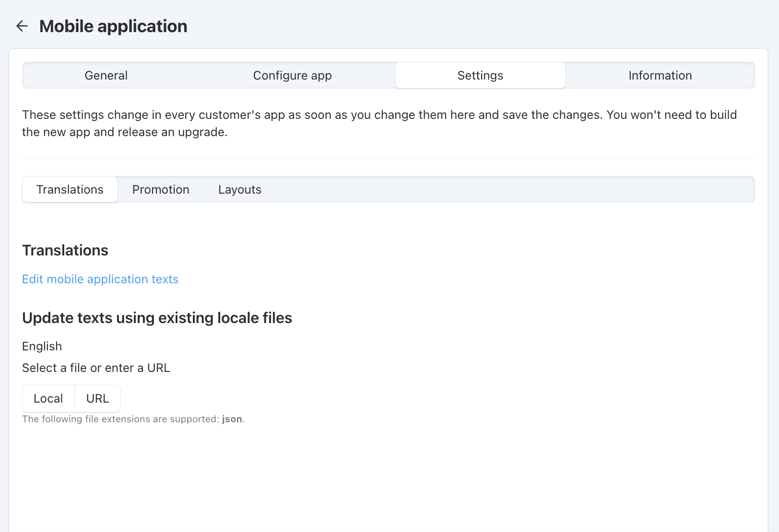Choose URL upload option
The width and height of the screenshot is (779, 532).
click(x=97, y=398)
